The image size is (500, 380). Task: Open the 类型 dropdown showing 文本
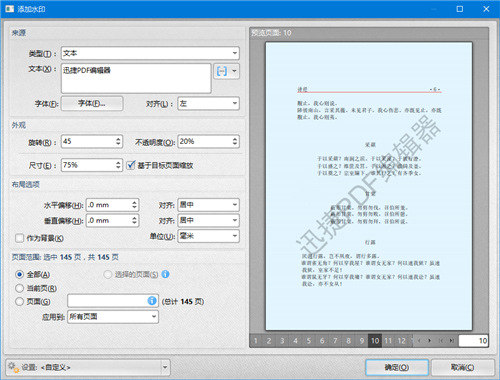click(150, 53)
